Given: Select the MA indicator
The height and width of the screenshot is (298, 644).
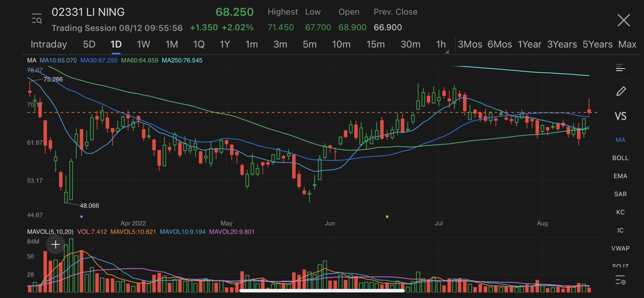Looking at the screenshot, I should pyautogui.click(x=620, y=140).
